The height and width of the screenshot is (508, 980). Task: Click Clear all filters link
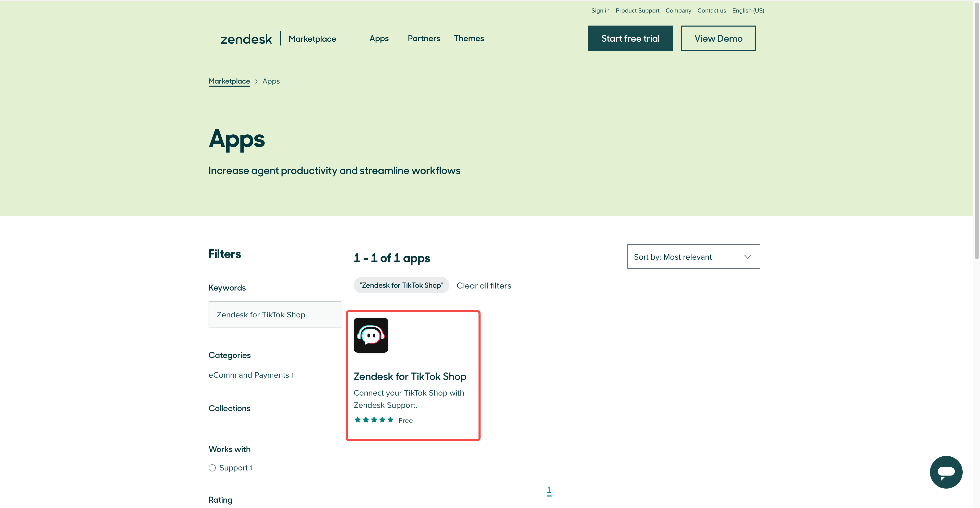[484, 286]
